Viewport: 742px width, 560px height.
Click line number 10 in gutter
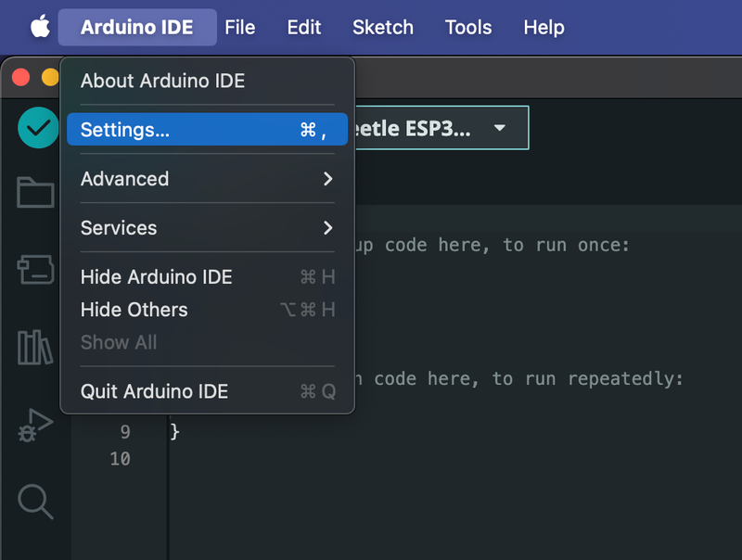click(x=121, y=459)
